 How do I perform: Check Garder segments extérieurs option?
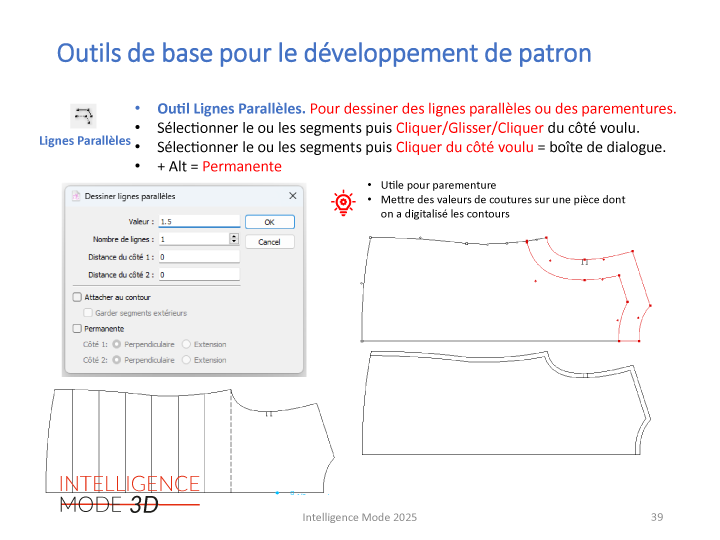click(x=88, y=313)
